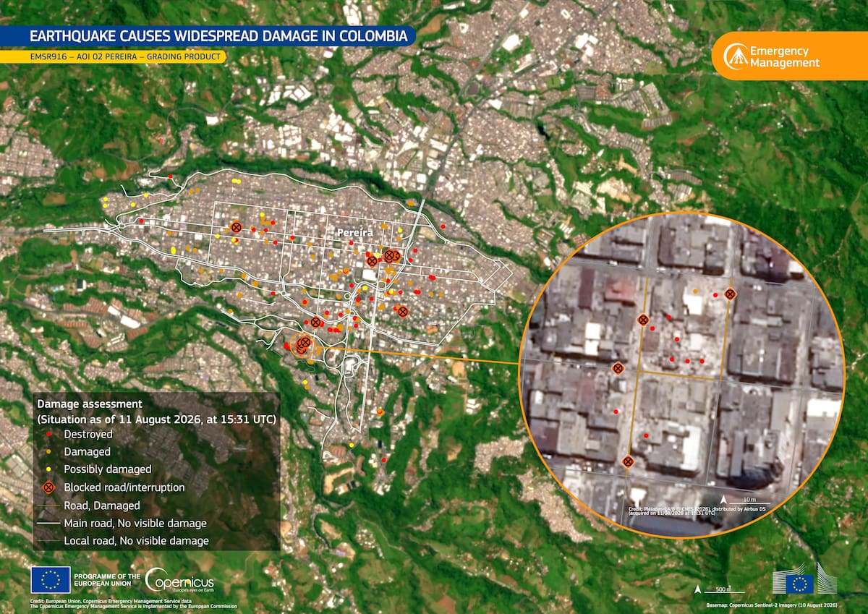Click the left-most blocked road marker in the inset
The image size is (868, 614).
pyautogui.click(x=618, y=368)
